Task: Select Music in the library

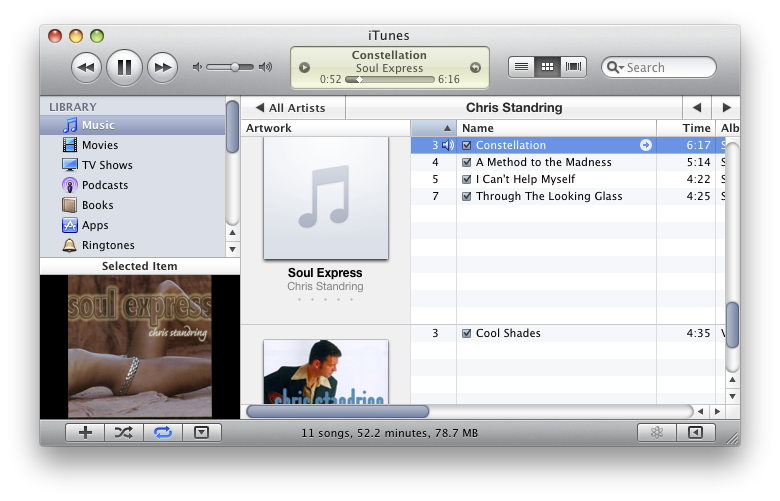Action: click(x=133, y=125)
